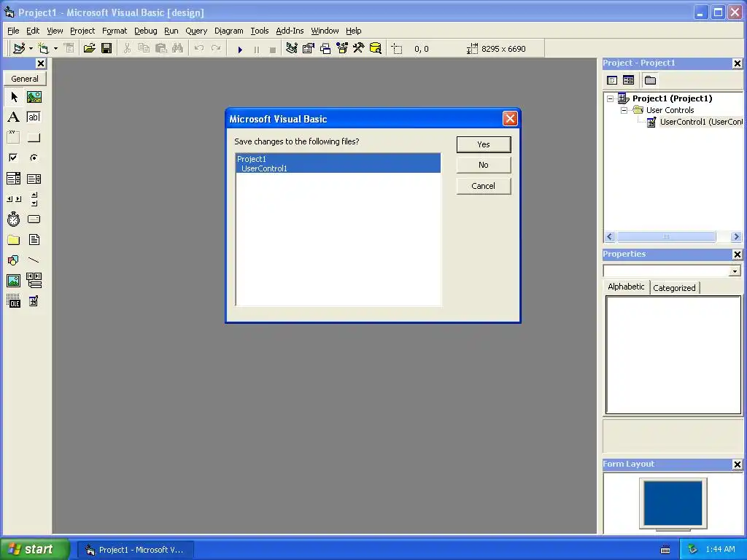Screen dimensions: 747x560
Task: Select the ListBox tool
Action: [34, 179]
